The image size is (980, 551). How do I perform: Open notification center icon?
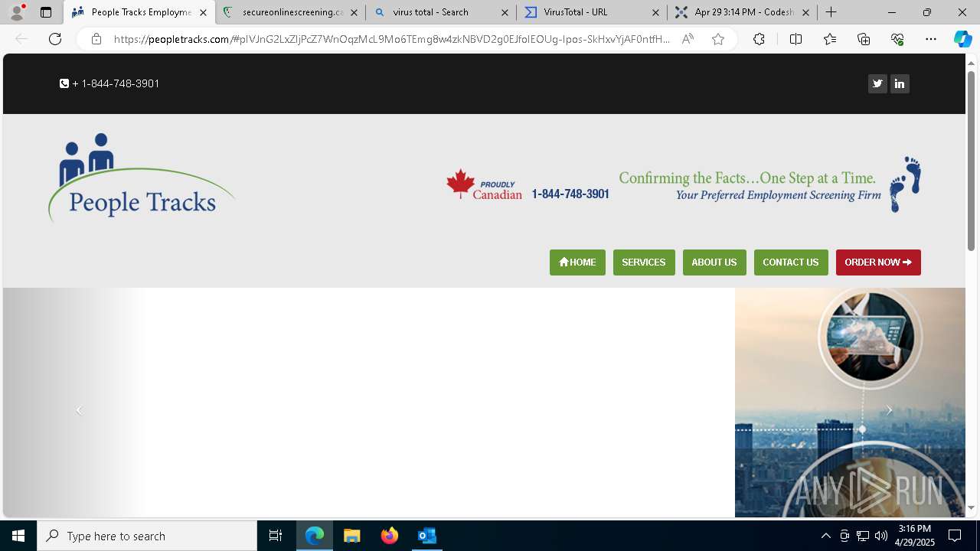pos(955,536)
